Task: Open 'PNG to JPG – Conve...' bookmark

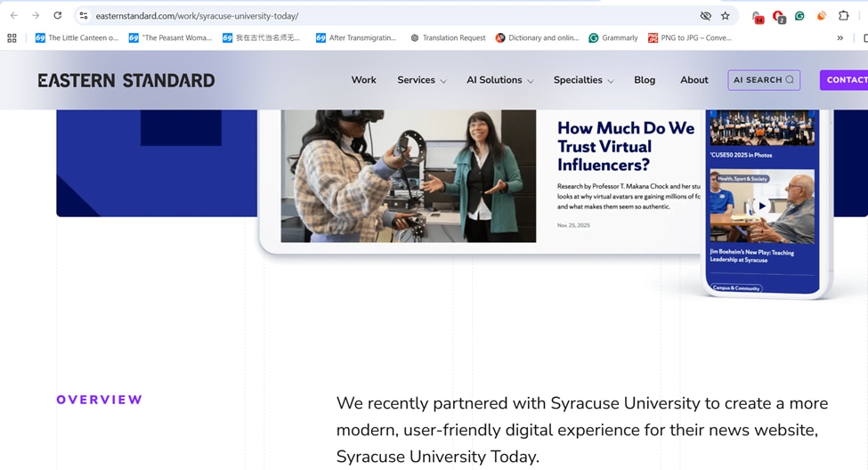Action: 690,37
